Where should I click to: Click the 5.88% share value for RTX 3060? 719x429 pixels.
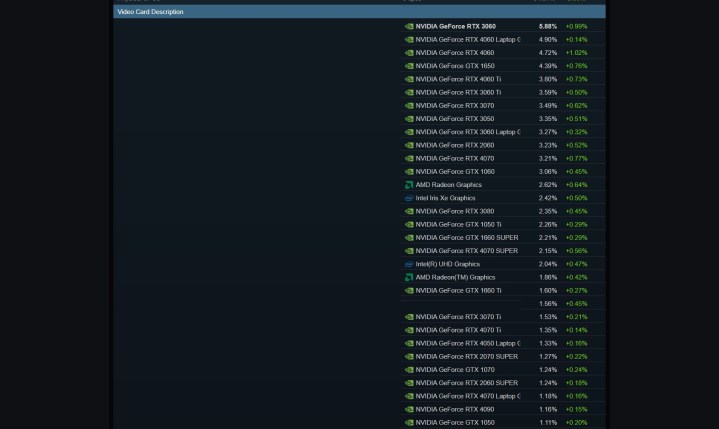click(x=547, y=26)
